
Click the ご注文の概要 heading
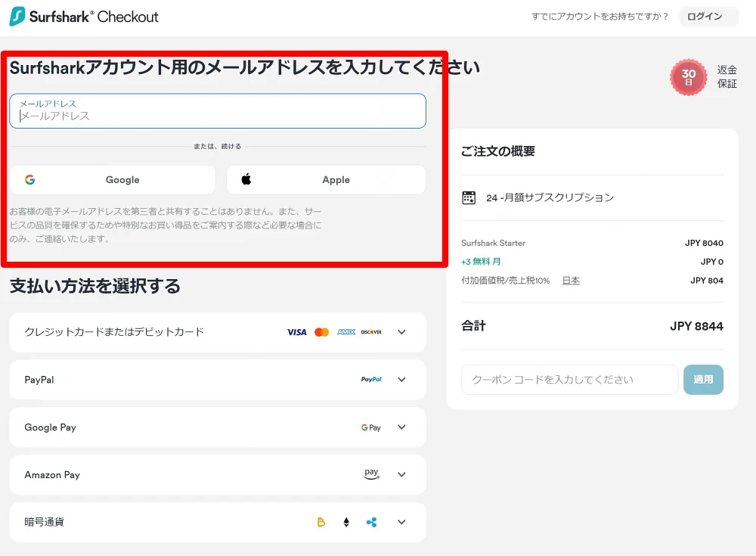coord(498,151)
